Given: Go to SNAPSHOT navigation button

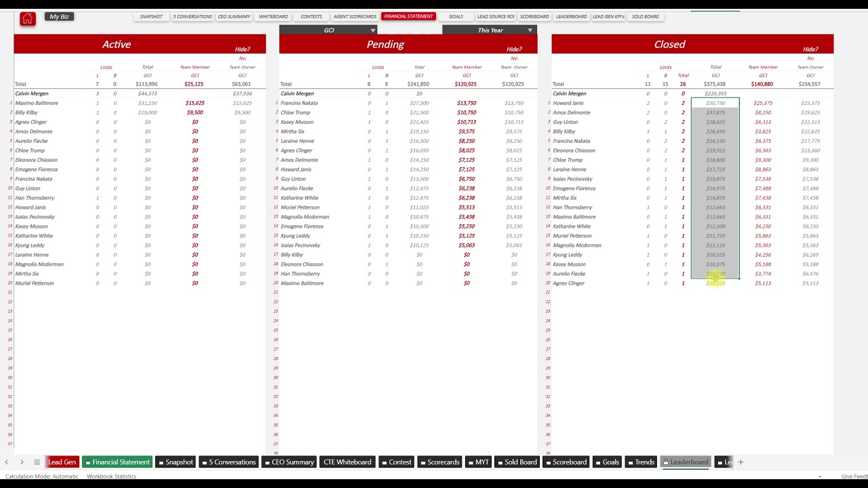Looking at the screenshot, I should [x=151, y=16].
